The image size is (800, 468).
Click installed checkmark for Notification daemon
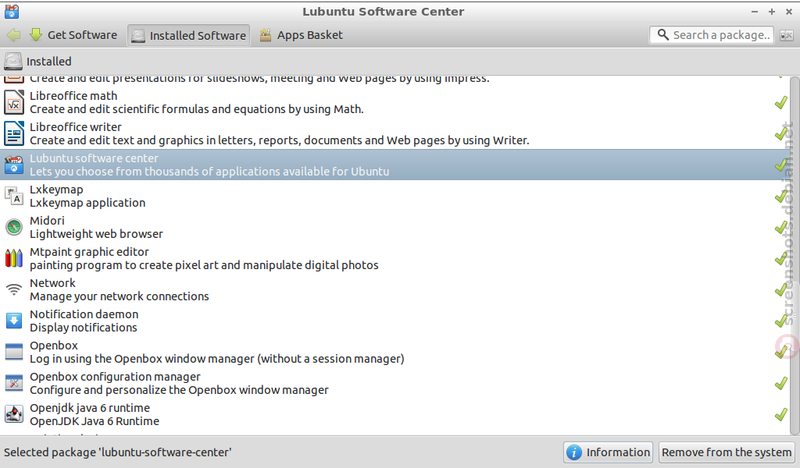[781, 321]
